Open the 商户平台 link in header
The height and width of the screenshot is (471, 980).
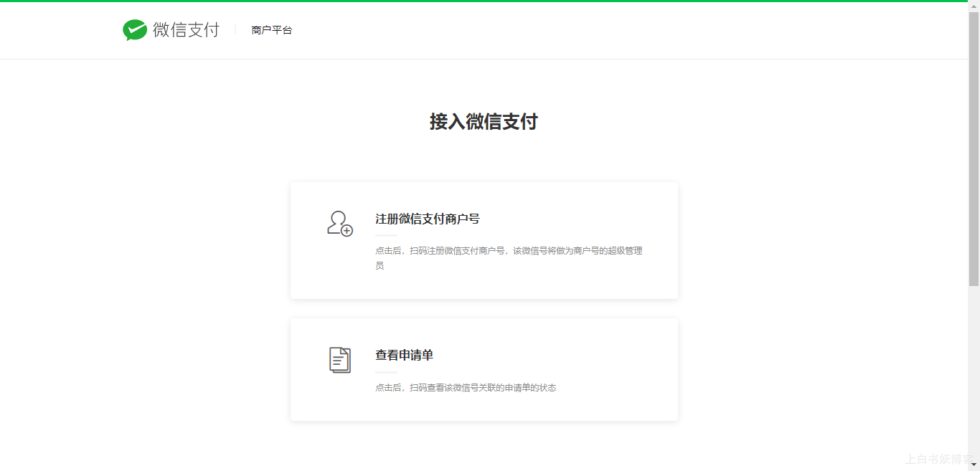pos(272,30)
